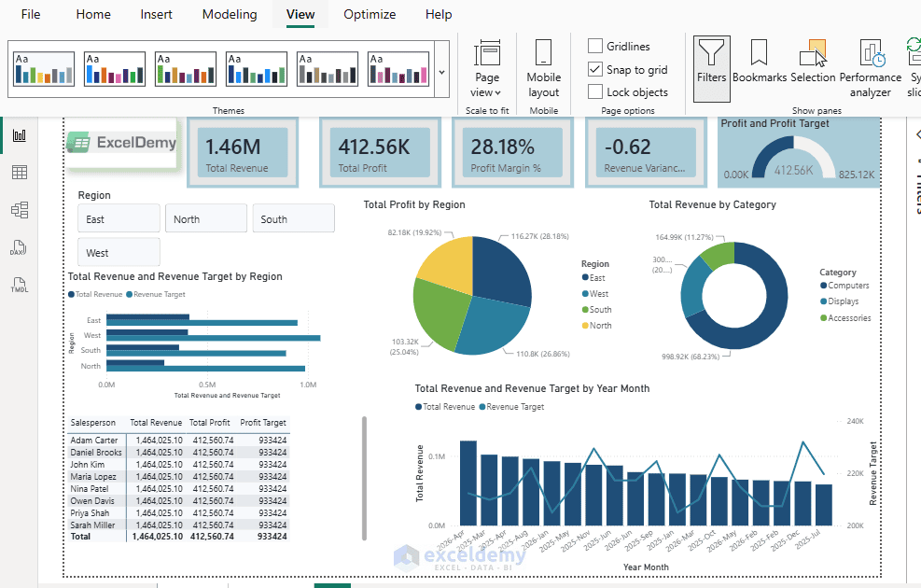The image size is (921, 588).
Task: Open the File menu
Action: point(31,14)
